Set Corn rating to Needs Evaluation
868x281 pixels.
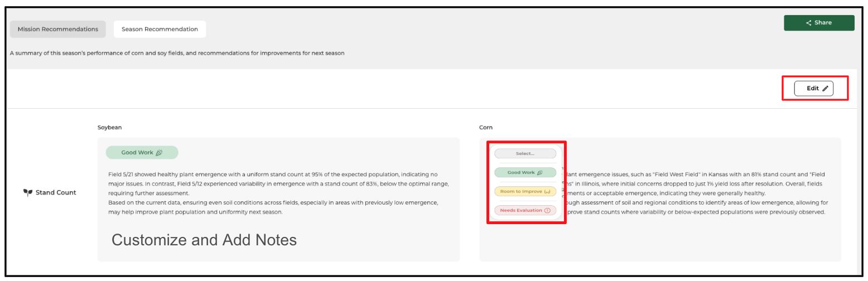point(521,210)
